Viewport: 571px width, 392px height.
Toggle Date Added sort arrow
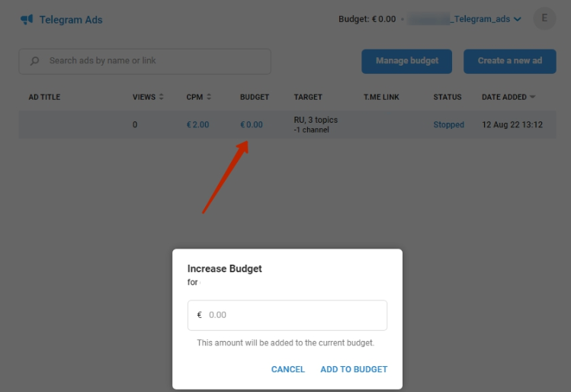coord(532,97)
